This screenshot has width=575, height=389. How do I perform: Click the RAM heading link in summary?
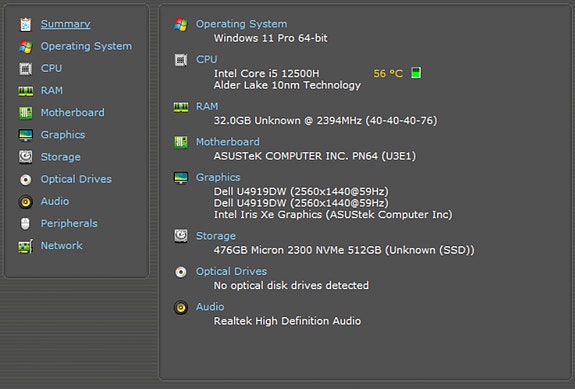pos(207,106)
